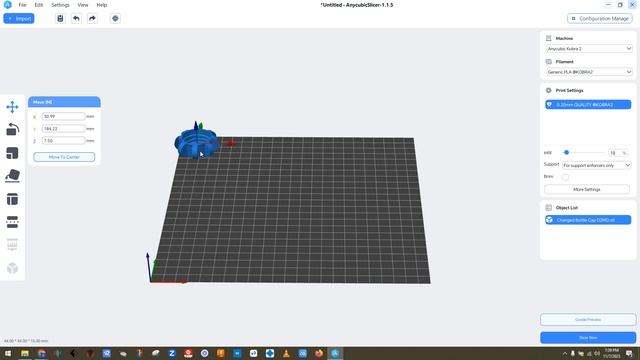The width and height of the screenshot is (640, 360).
Task: Select the Cut model tool
Action: click(x=12, y=222)
